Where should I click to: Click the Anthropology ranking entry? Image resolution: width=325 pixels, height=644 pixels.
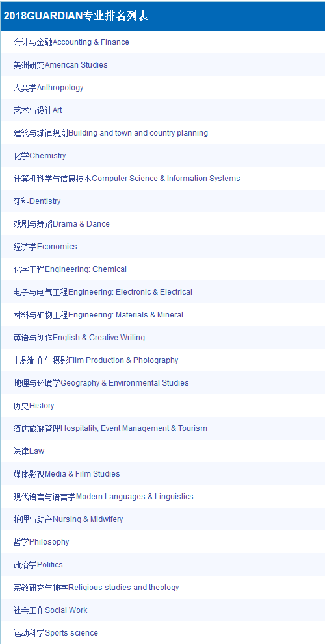49,88
